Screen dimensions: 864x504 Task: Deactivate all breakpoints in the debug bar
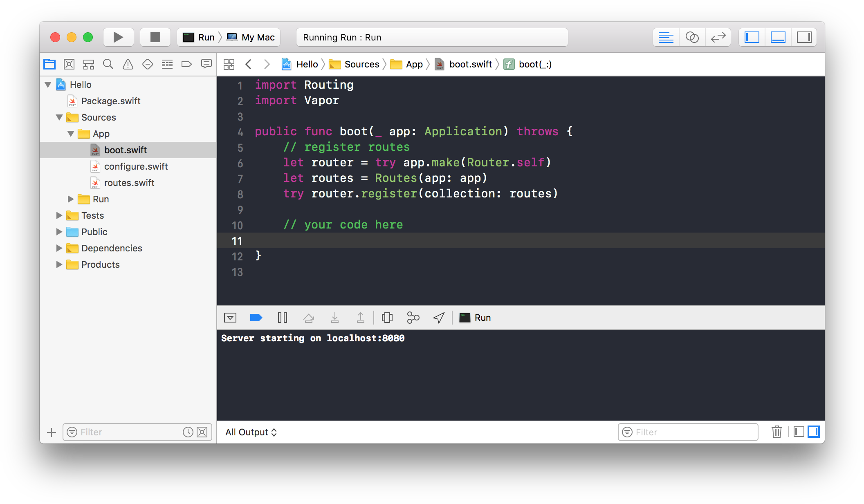click(256, 318)
